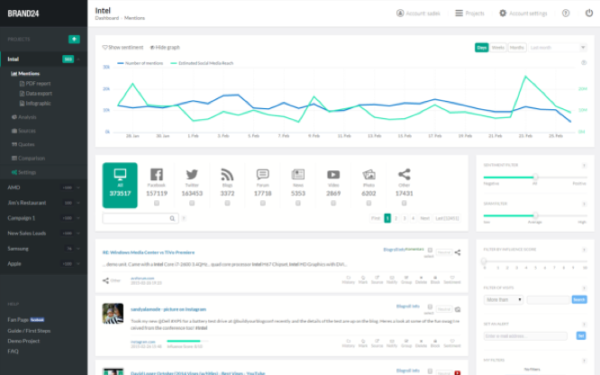
Task: Switch the graph to Months view
Action: 517,47
